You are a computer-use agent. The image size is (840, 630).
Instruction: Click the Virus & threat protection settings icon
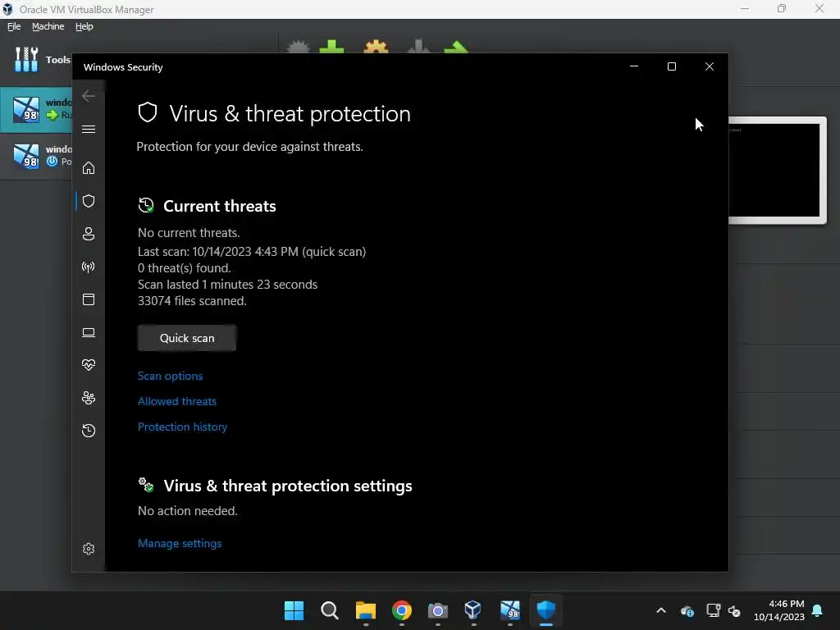(146, 485)
